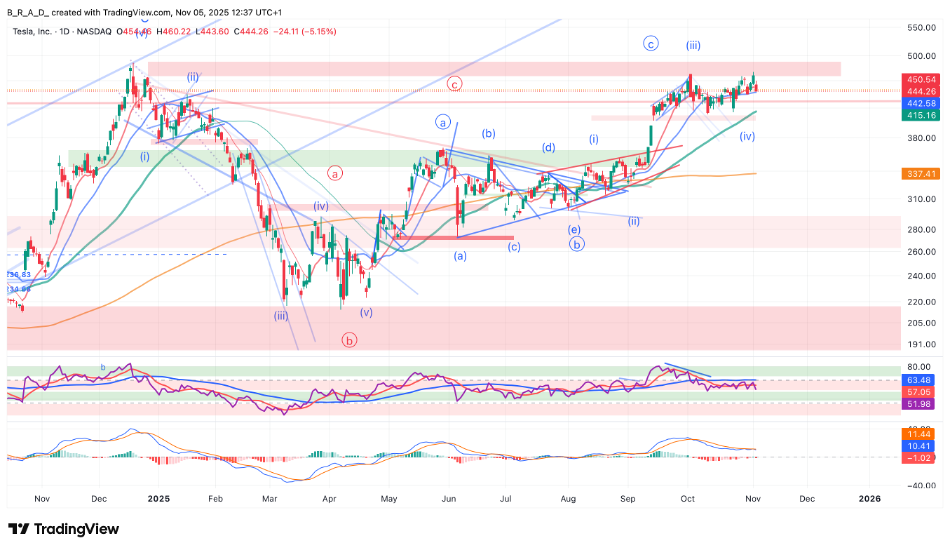Select the red circled 'c' wave label
This screenshot has height=550, width=950.
click(x=454, y=85)
